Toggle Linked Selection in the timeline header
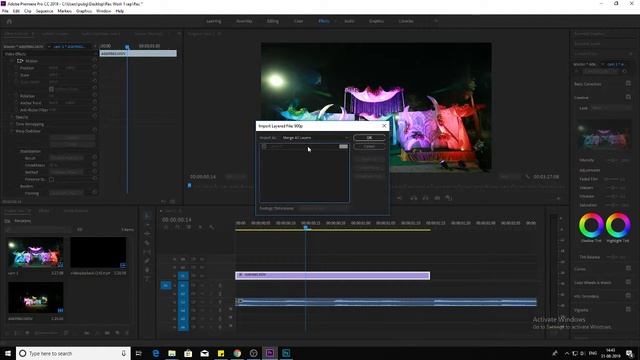Image resolution: width=640 pixels, height=360 pixels. [189, 227]
